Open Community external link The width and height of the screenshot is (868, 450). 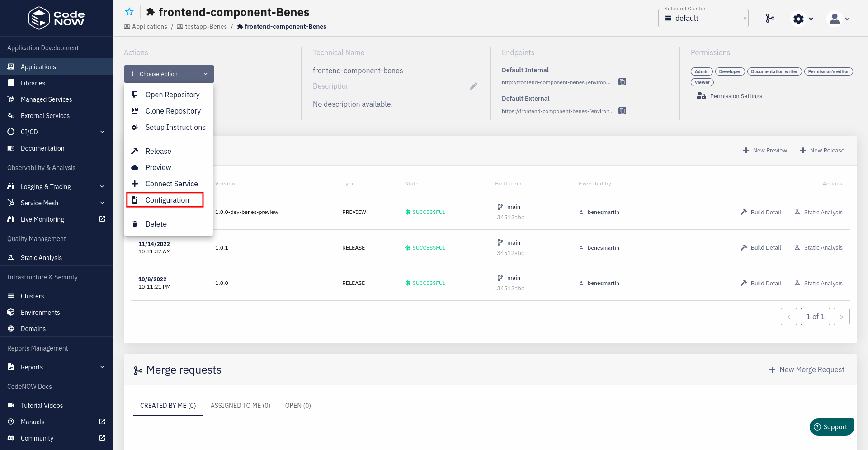tap(57, 438)
